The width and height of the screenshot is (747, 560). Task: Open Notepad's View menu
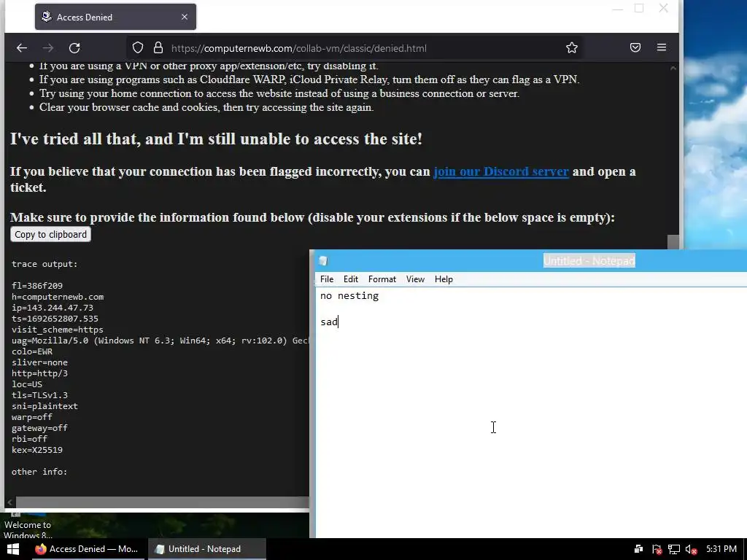[x=415, y=279]
